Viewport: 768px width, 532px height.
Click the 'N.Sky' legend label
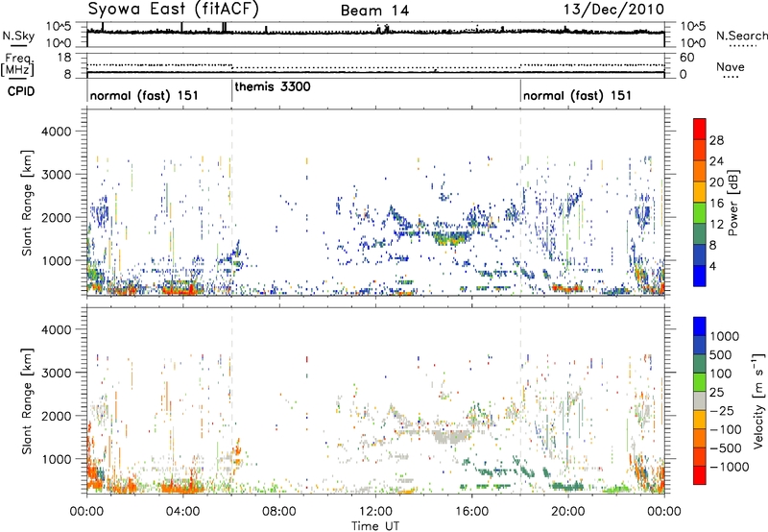[18, 36]
